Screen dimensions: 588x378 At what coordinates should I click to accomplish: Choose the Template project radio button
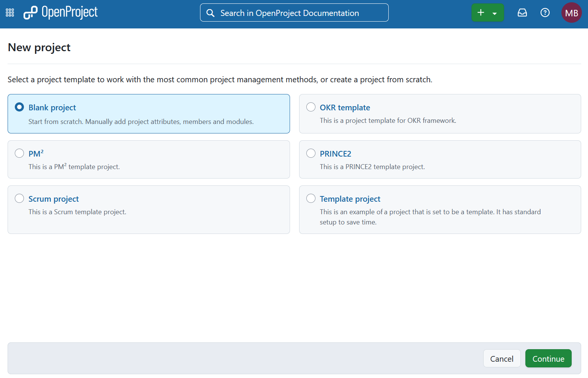coord(311,198)
